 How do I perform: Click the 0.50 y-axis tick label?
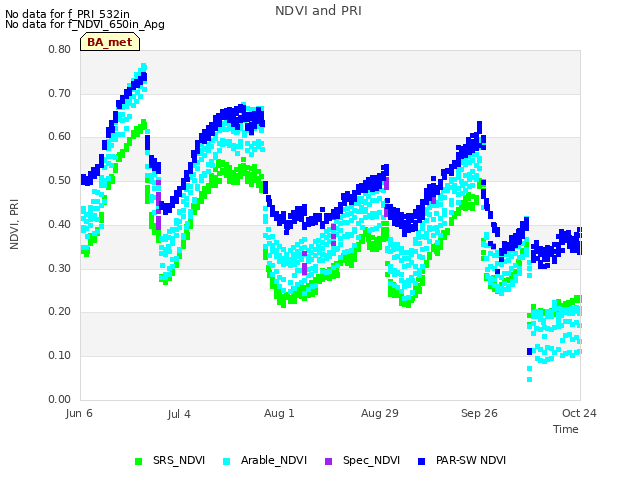point(60,180)
